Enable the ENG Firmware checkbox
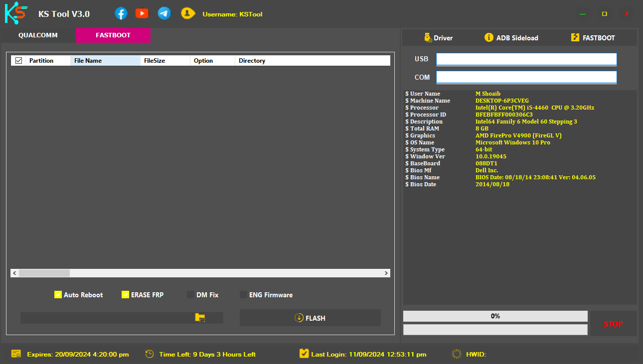 [244, 295]
